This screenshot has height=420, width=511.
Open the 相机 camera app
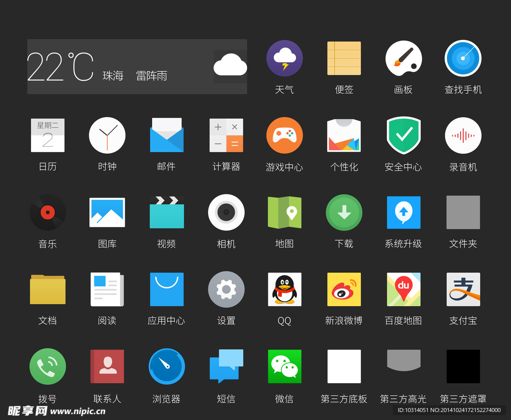click(226, 212)
